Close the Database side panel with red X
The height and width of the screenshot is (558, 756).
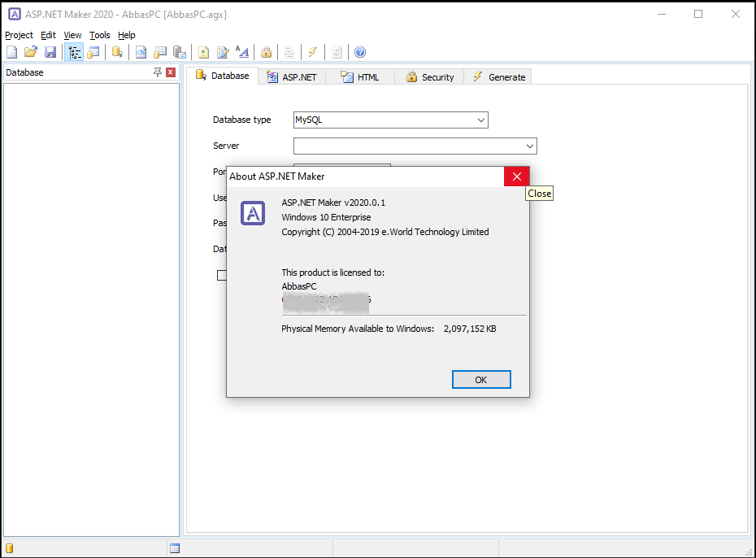tap(171, 72)
